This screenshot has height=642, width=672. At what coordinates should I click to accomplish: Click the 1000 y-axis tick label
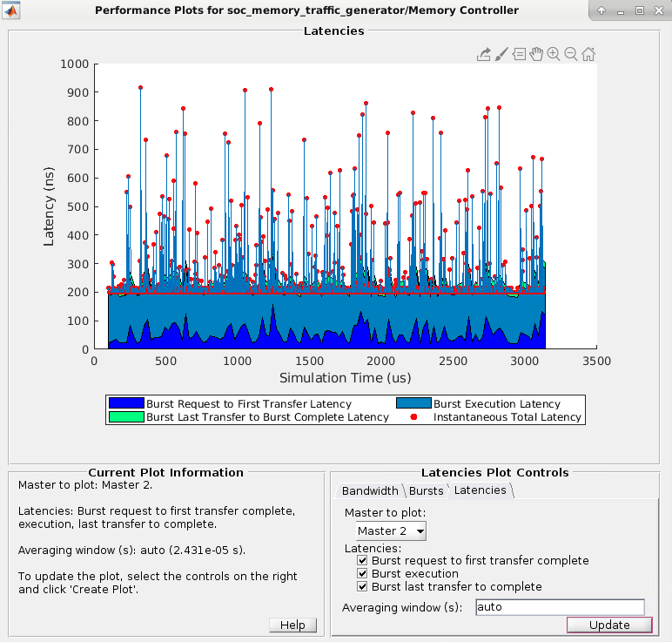[x=75, y=64]
